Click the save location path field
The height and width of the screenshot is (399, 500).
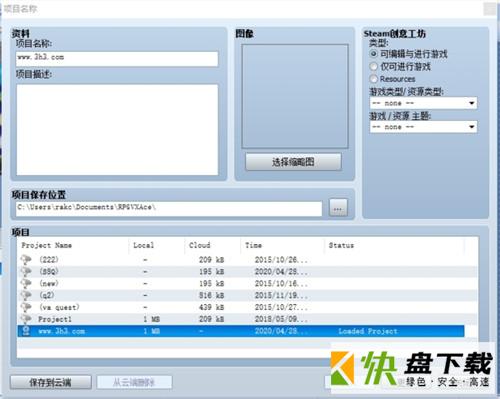click(169, 208)
